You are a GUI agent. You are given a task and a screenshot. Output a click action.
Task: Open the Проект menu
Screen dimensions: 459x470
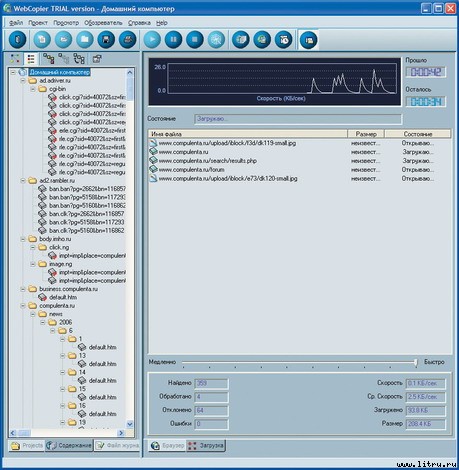click(38, 23)
